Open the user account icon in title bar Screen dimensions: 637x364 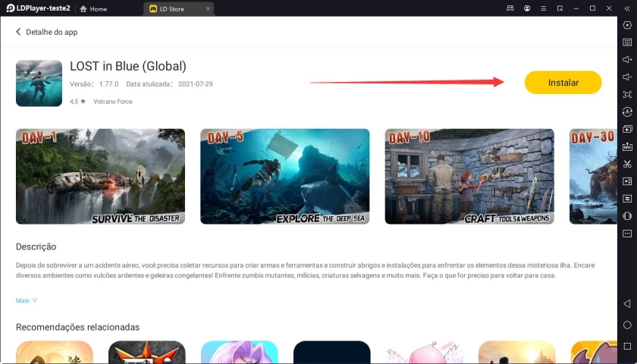coord(527,8)
